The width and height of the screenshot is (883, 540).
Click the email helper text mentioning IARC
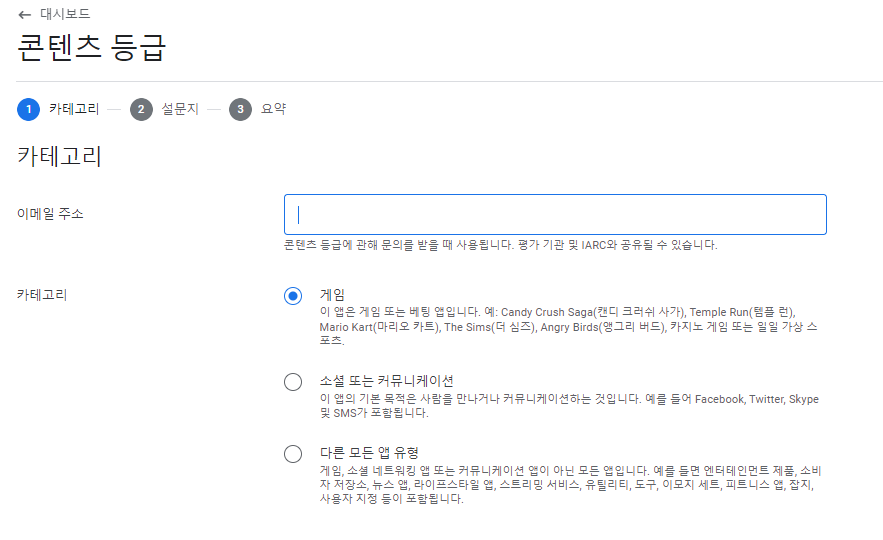click(501, 245)
